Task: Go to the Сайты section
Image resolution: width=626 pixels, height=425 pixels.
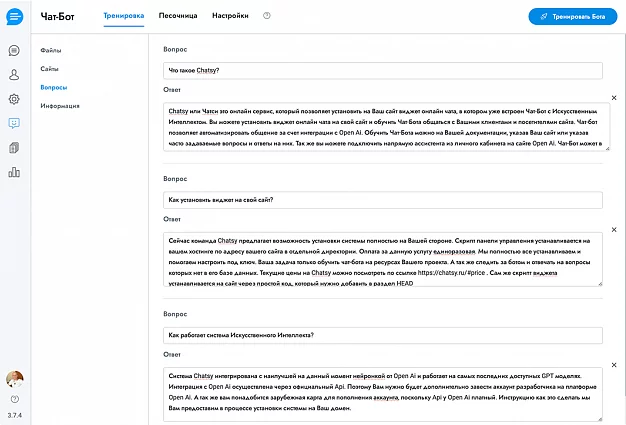Action: pyautogui.click(x=49, y=68)
